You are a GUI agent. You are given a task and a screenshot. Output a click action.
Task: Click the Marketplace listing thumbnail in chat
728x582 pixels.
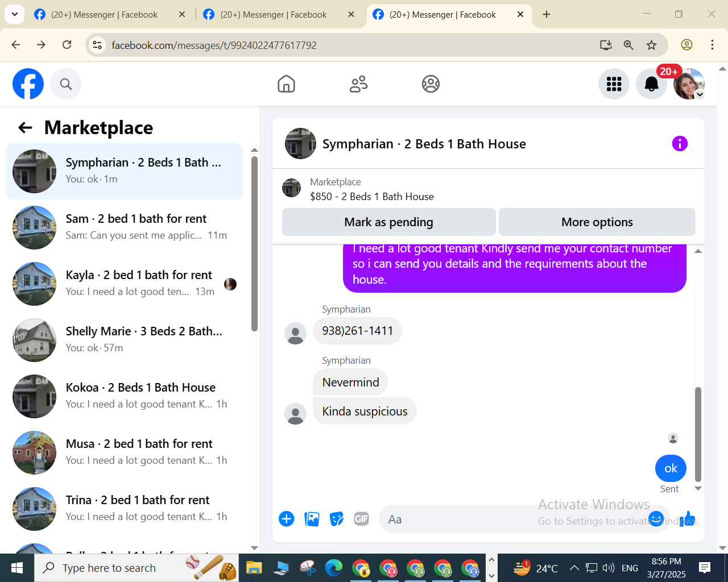[x=292, y=188]
